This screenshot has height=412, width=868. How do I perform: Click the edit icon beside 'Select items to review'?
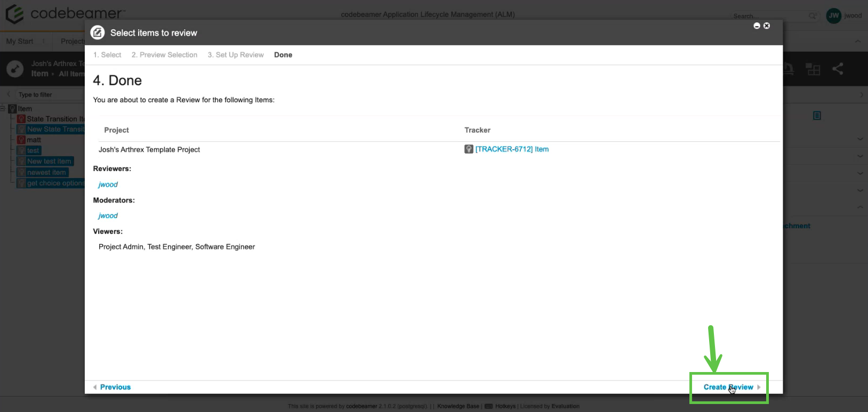pyautogui.click(x=98, y=33)
